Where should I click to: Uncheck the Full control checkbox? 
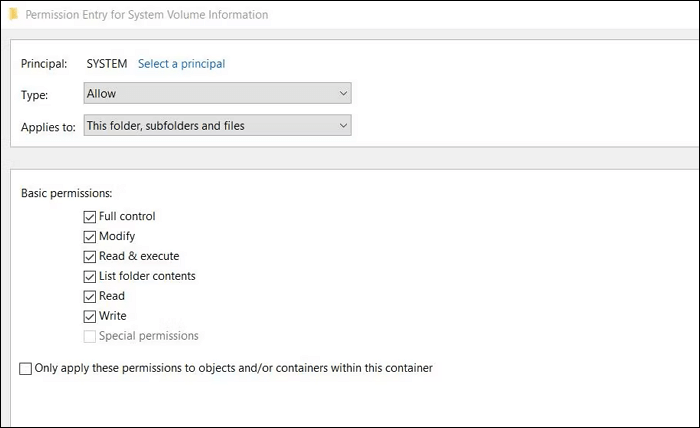(90, 216)
